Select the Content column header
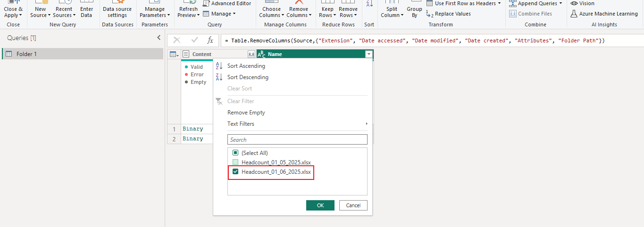644x227 pixels. point(218,54)
